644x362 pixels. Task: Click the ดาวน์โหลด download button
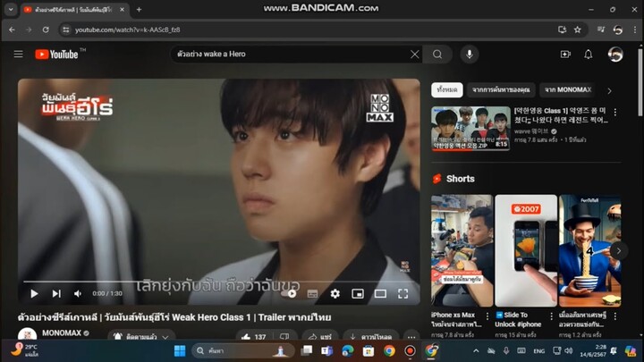[x=370, y=337]
